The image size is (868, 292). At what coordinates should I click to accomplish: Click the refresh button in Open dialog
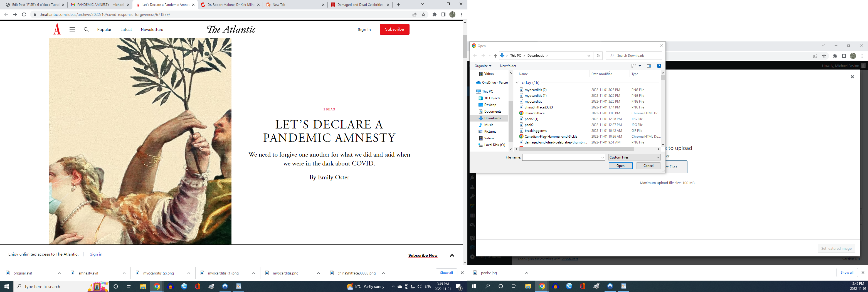click(598, 56)
